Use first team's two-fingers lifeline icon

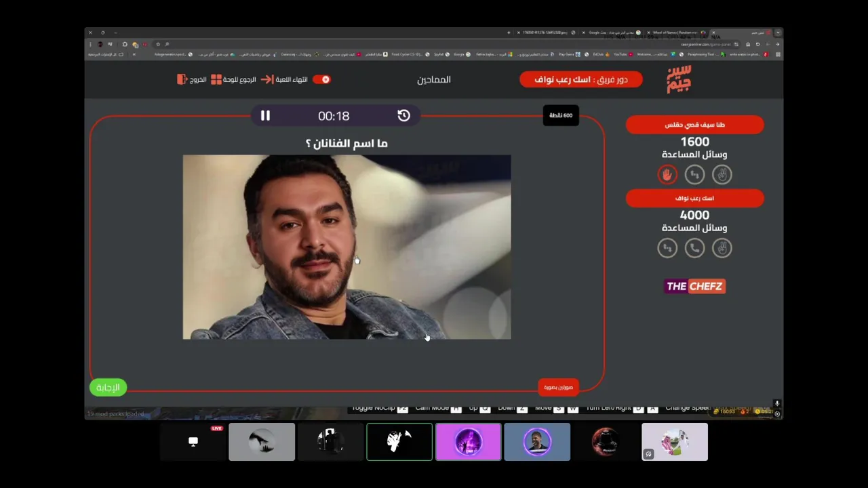722,175
